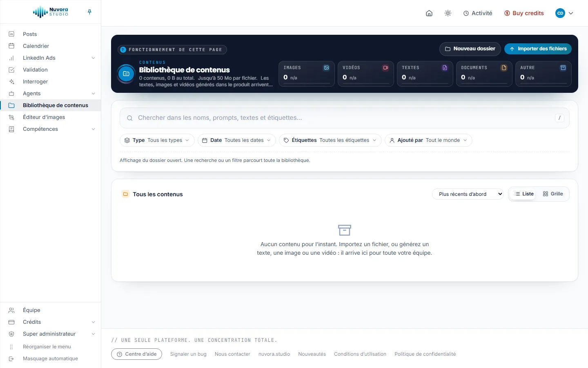The height and width of the screenshot is (368, 588).
Task: Click the Nouveau dossier button
Action: pyautogui.click(x=470, y=49)
